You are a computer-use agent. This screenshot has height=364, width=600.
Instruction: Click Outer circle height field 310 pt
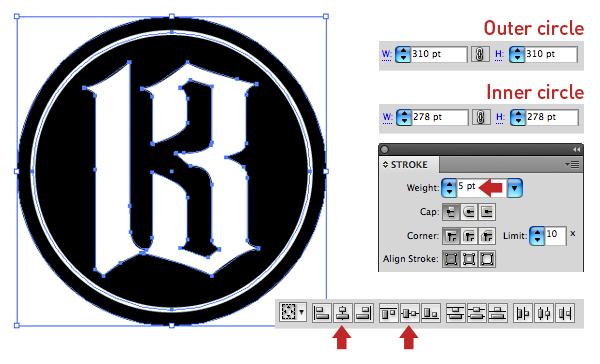click(x=551, y=54)
